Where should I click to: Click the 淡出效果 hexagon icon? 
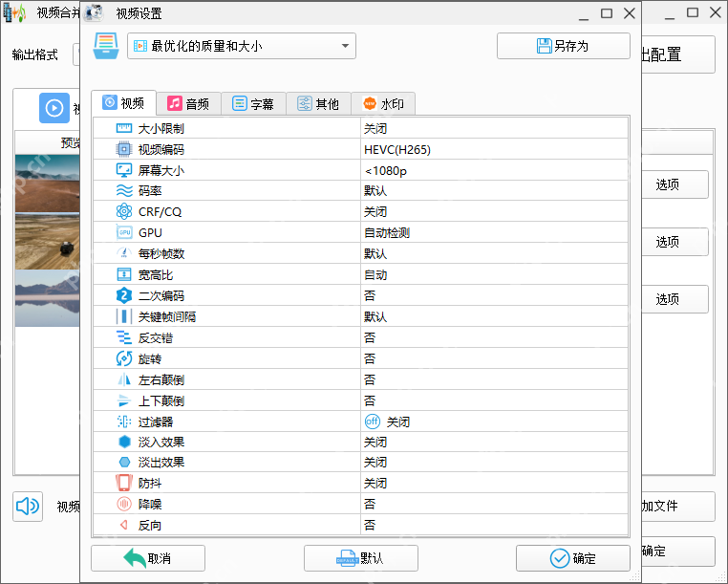124,463
